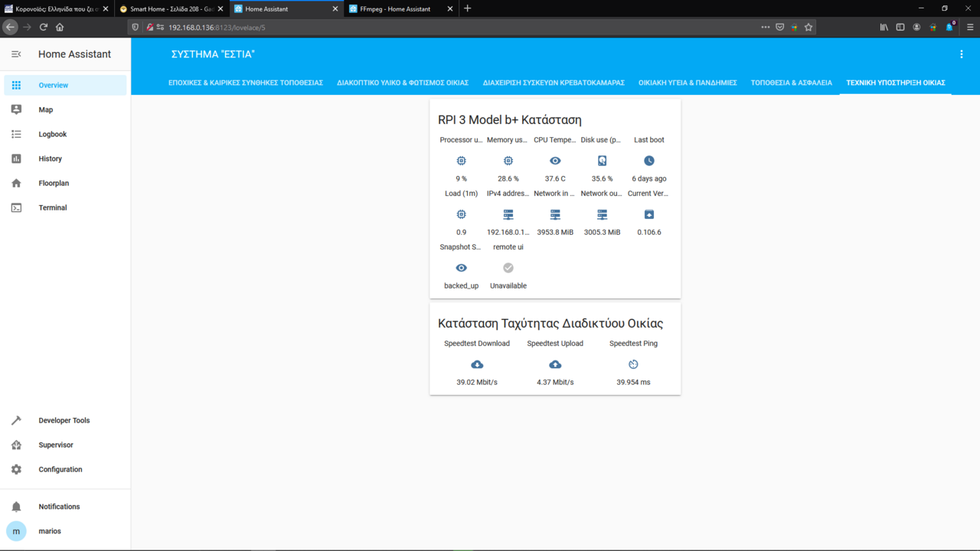Click the Last boot clock icon

(649, 161)
